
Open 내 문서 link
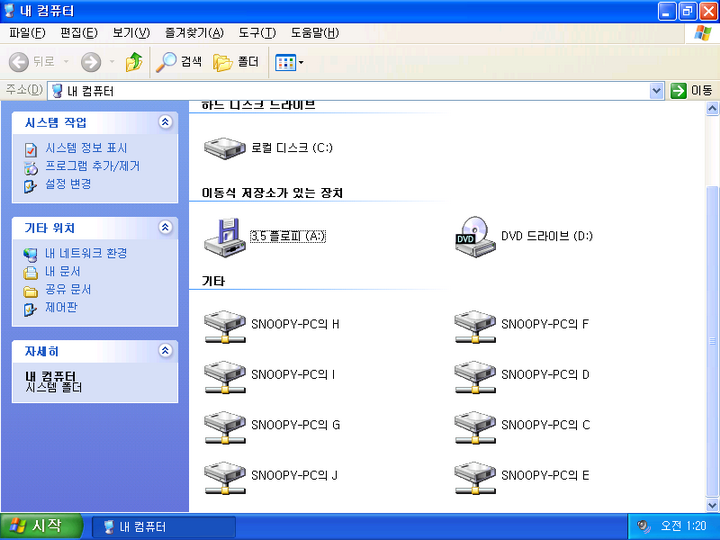click(x=62, y=271)
